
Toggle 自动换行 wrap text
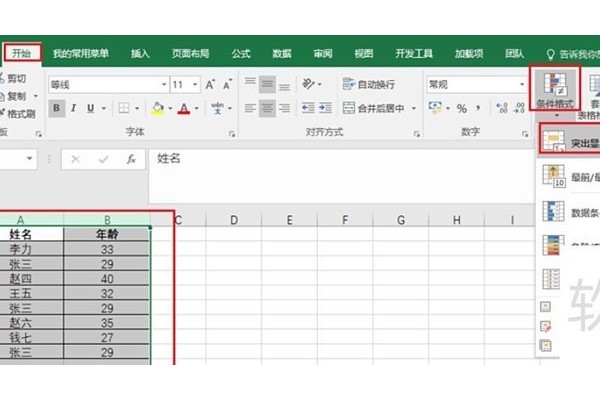(368, 84)
